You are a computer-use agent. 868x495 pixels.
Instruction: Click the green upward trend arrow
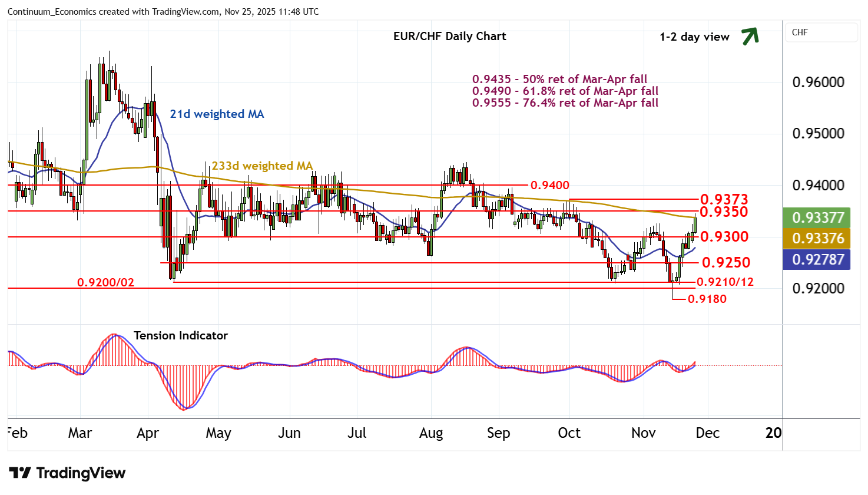[x=750, y=37]
